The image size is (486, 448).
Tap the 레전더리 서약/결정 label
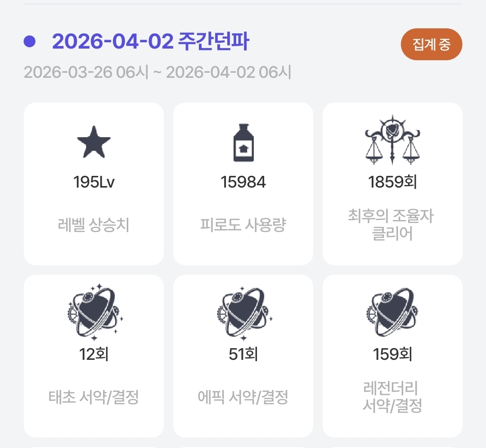(x=392, y=397)
